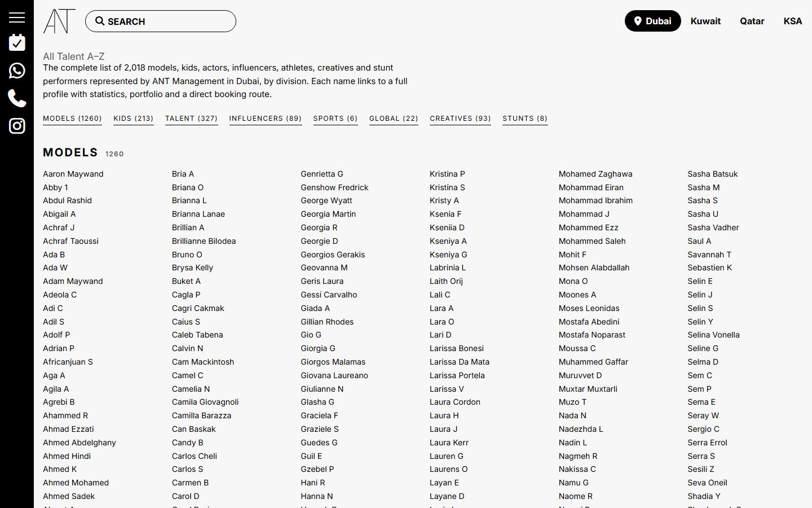Screen dimensions: 812x508
Task: Open Brillianne Bilodea's profile
Action: (x=204, y=241)
